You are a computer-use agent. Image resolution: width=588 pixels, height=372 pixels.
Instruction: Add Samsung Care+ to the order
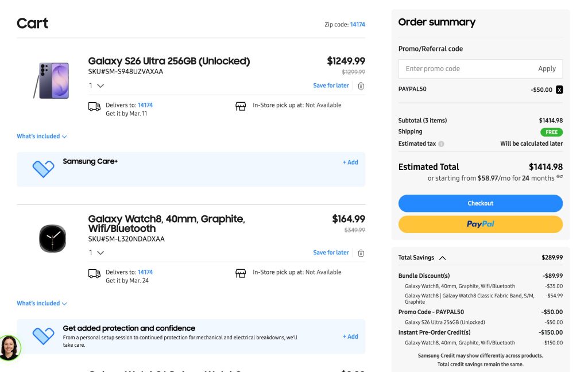pos(350,162)
